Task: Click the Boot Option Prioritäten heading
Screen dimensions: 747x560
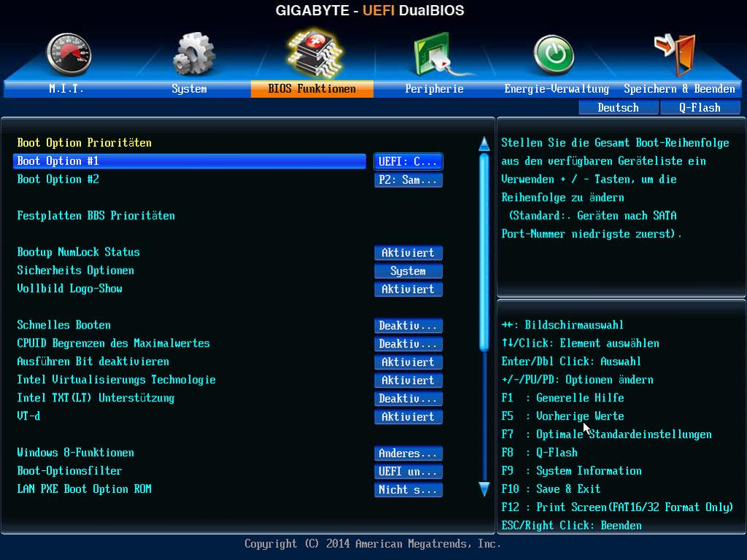Action: [84, 143]
